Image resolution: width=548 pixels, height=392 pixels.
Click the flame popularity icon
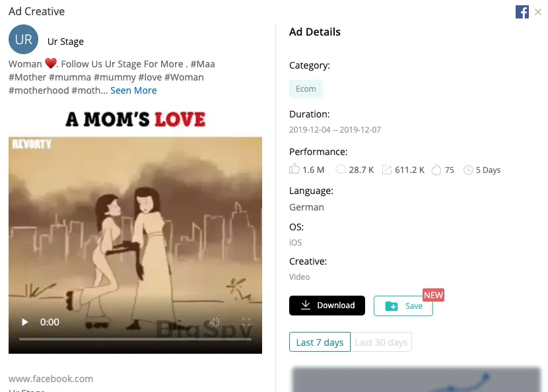tap(436, 170)
